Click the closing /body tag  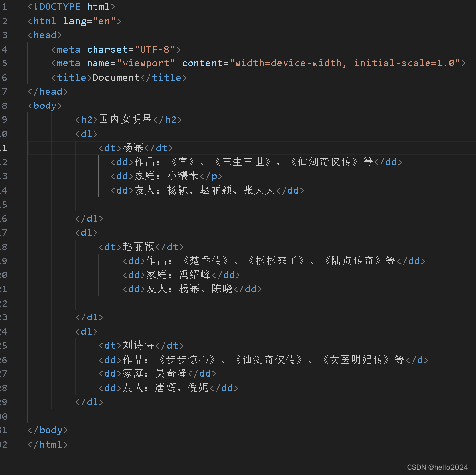(48, 430)
